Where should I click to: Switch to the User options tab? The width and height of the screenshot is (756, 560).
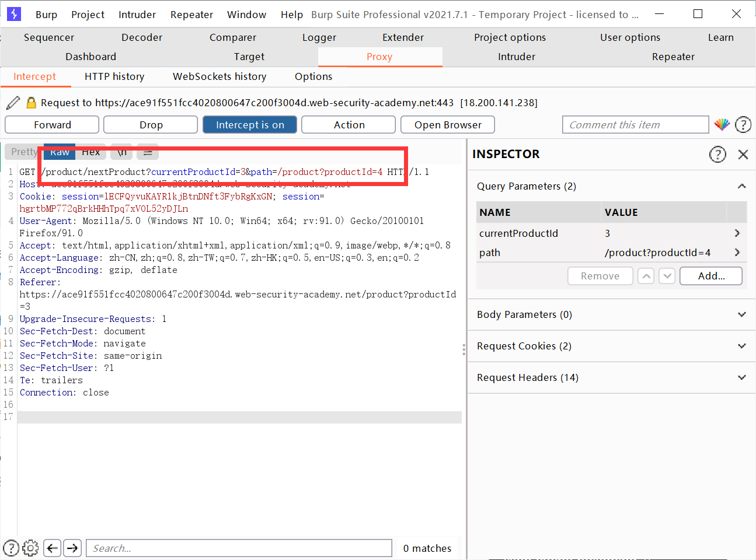(630, 37)
